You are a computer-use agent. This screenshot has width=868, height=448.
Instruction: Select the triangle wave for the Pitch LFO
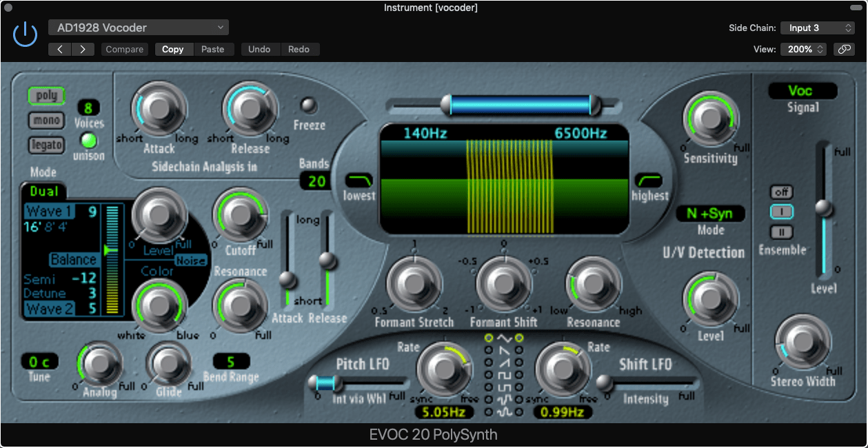click(x=488, y=338)
